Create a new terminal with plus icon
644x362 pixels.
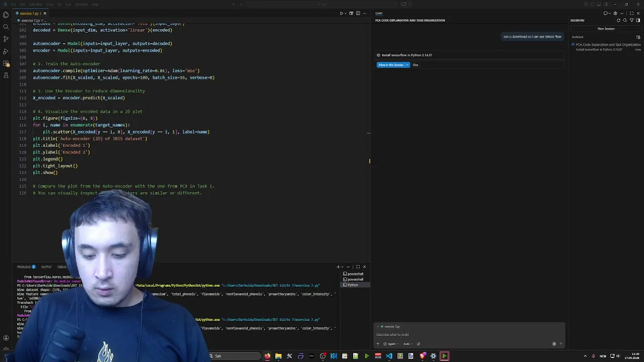point(338,267)
